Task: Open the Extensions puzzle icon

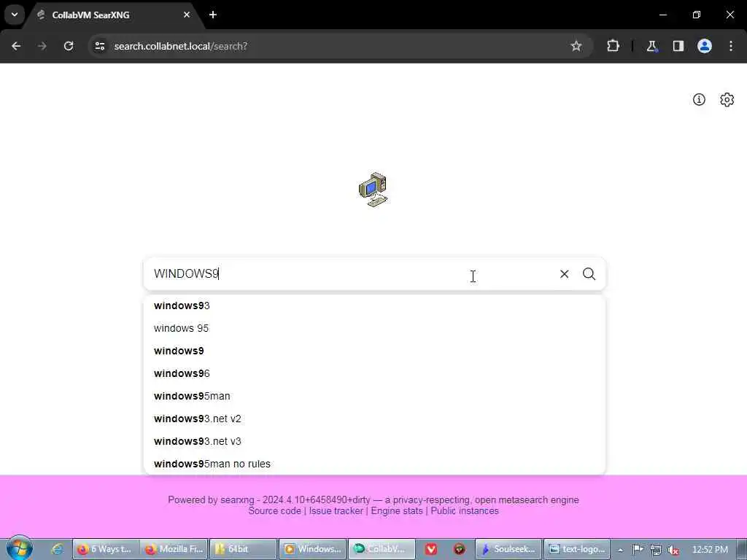Action: (x=613, y=46)
